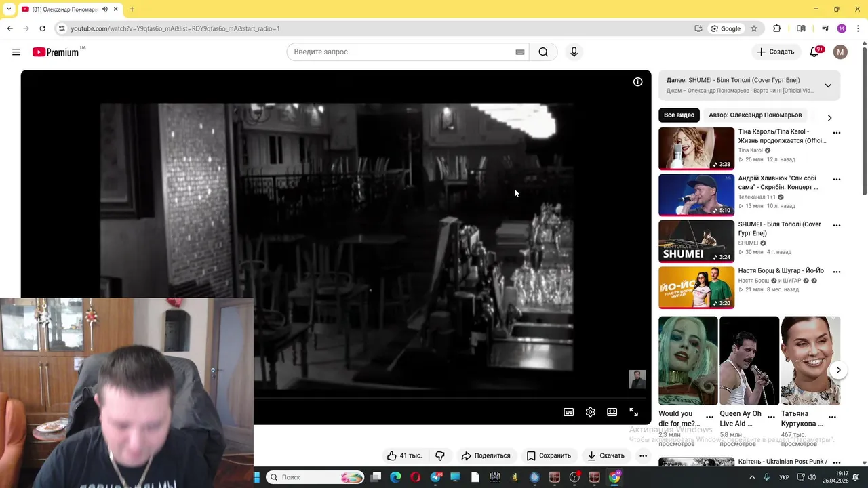Select the Все видео chip
This screenshot has width=868, height=488.
(x=679, y=115)
